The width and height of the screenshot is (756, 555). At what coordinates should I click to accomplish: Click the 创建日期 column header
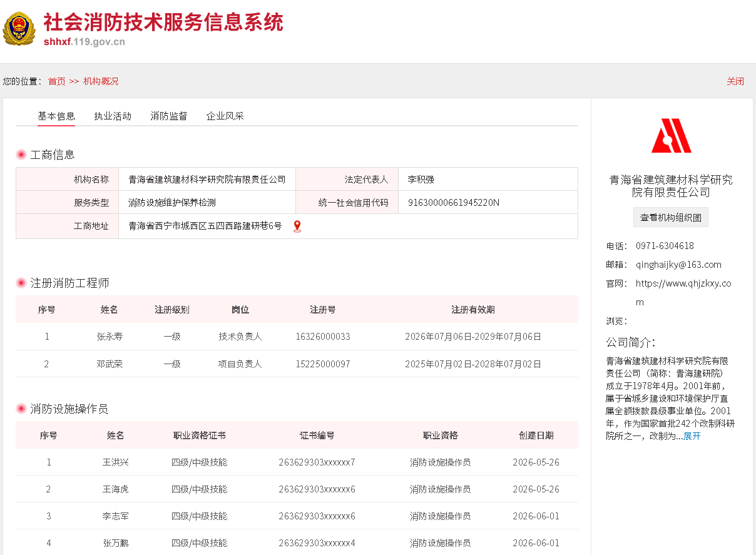point(536,435)
